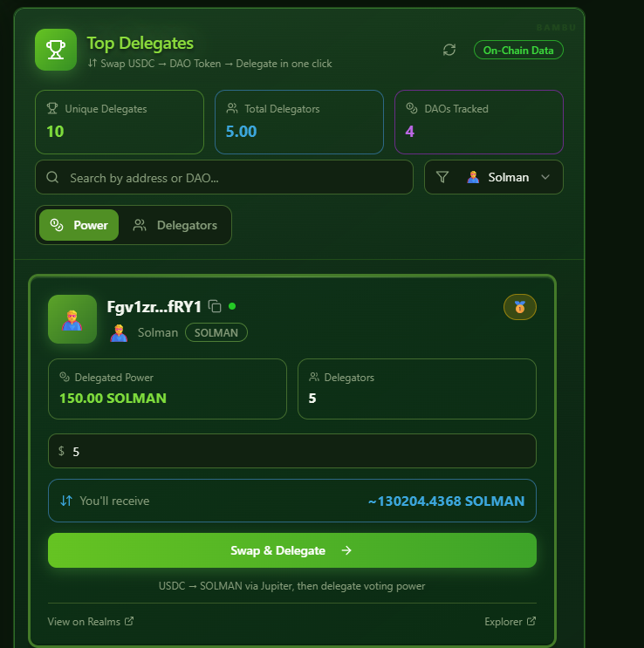Screen dimensions: 644x648
Task: Switch to the Power sort tab
Action: (79, 225)
